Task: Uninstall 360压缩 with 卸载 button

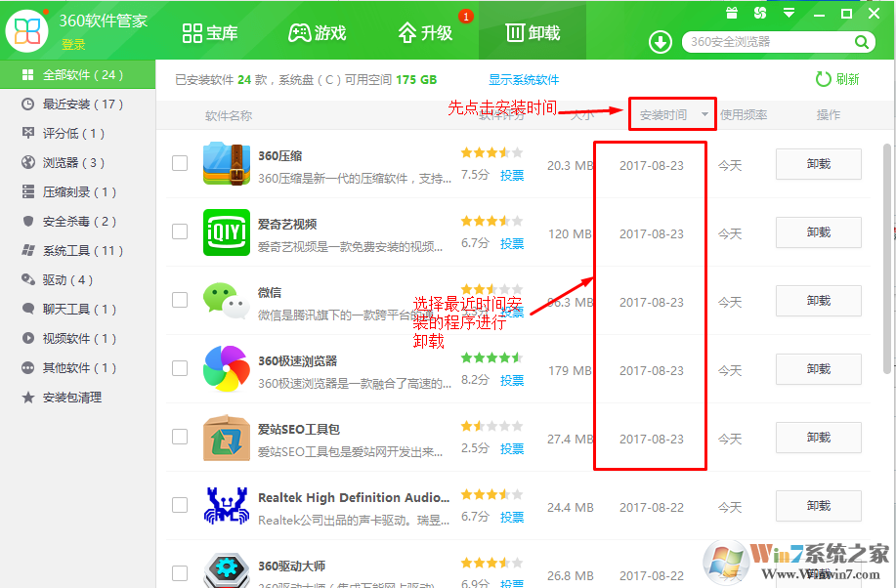Action: (818, 164)
